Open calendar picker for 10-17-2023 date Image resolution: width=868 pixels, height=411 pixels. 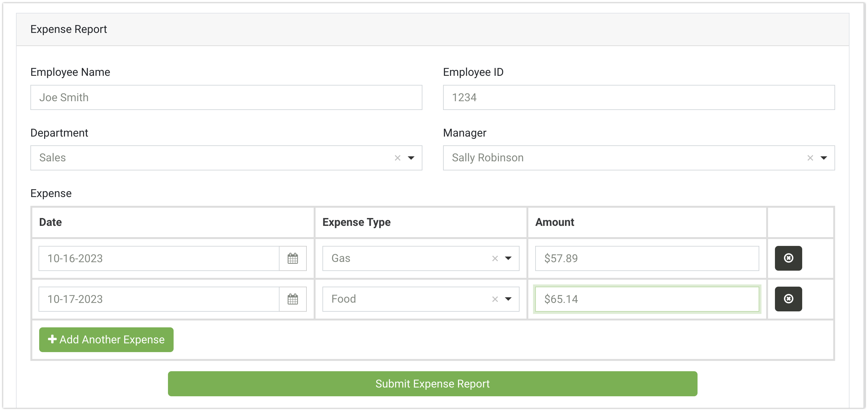point(292,299)
